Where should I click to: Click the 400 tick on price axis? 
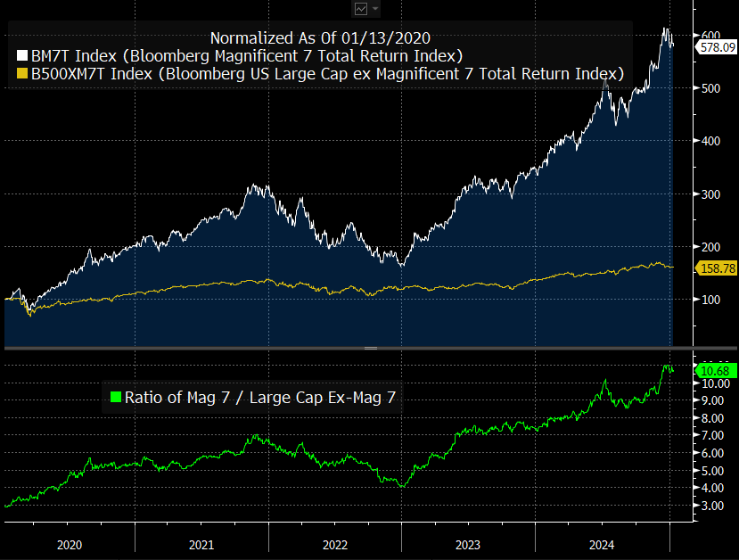click(x=710, y=141)
